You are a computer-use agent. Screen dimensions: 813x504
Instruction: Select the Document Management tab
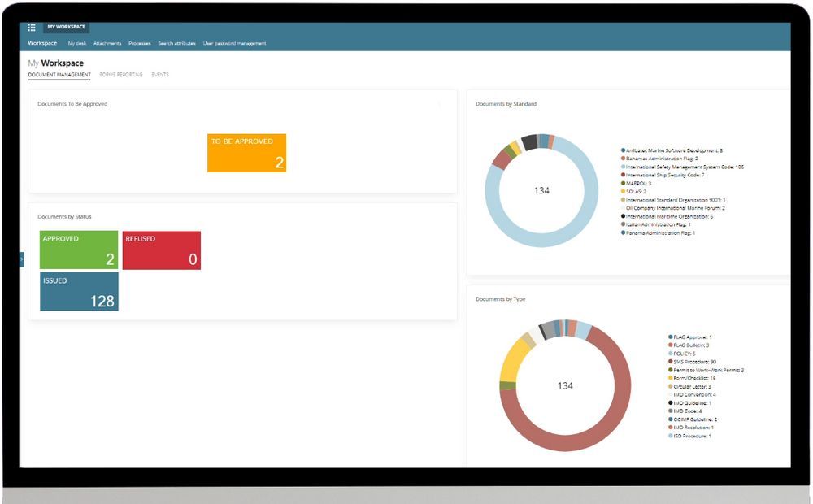(x=59, y=75)
